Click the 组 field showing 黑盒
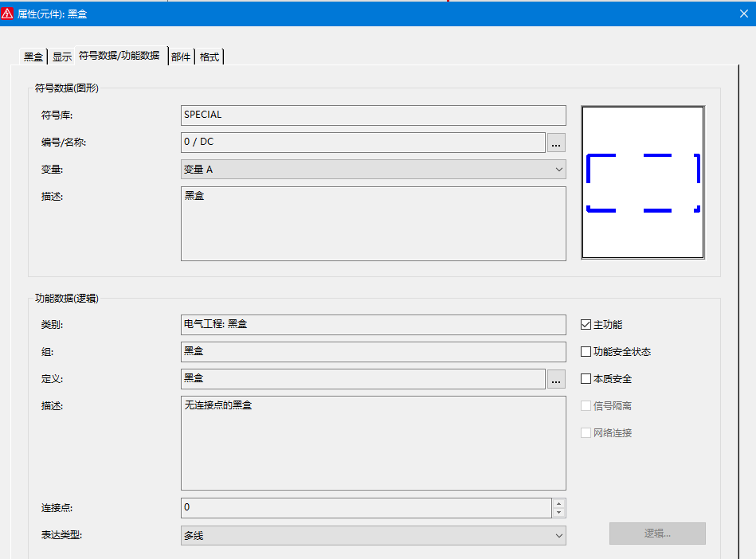The width and height of the screenshot is (756, 559). (373, 352)
